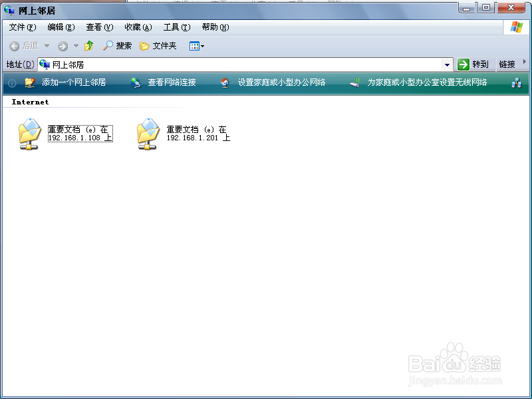532x399 pixels.
Task: Click the network computers icon on task bar
Action: (x=517, y=82)
